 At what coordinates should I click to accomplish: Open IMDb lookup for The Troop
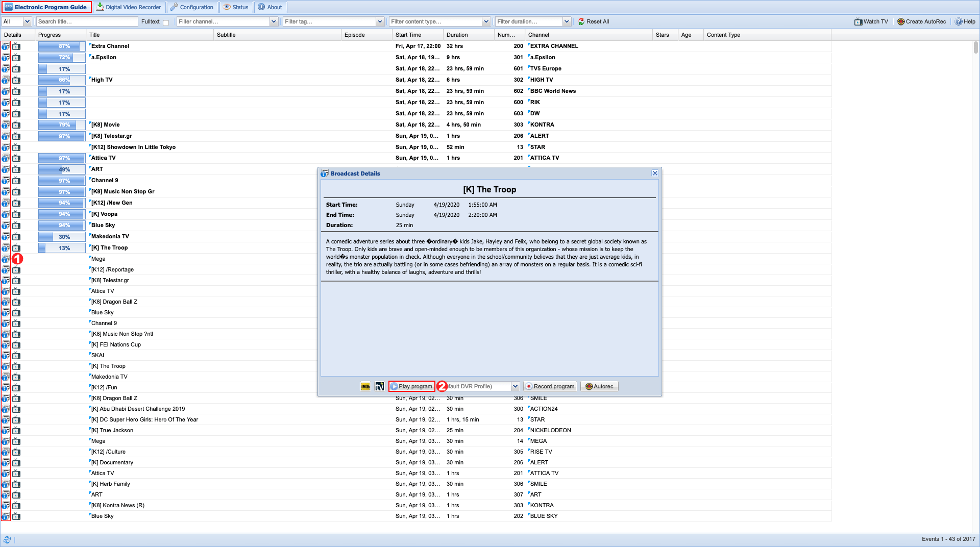coord(365,386)
